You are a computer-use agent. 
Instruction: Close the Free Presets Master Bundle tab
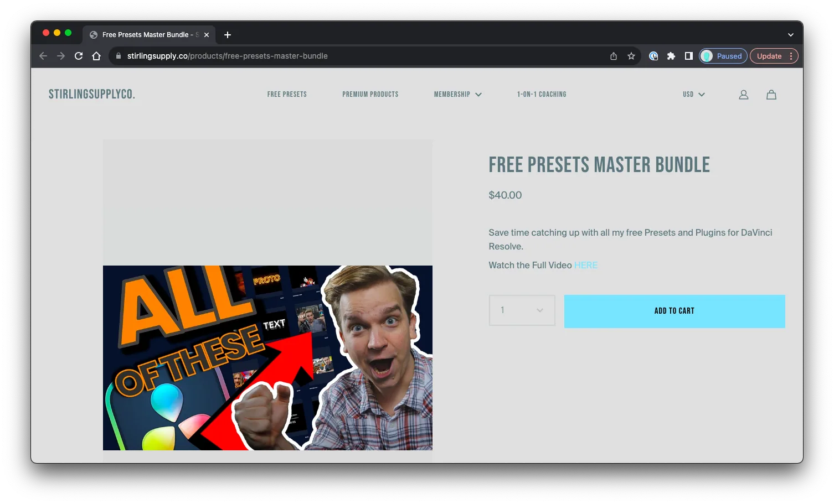[x=207, y=35]
